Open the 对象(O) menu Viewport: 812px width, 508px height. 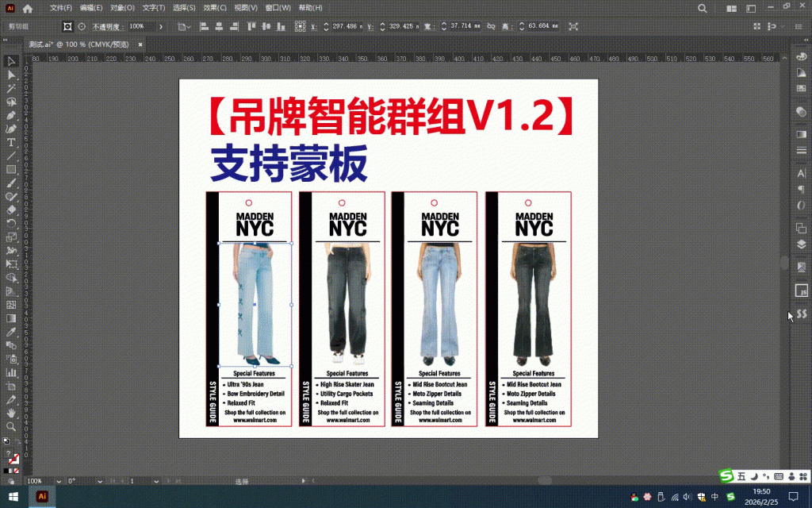click(x=122, y=8)
